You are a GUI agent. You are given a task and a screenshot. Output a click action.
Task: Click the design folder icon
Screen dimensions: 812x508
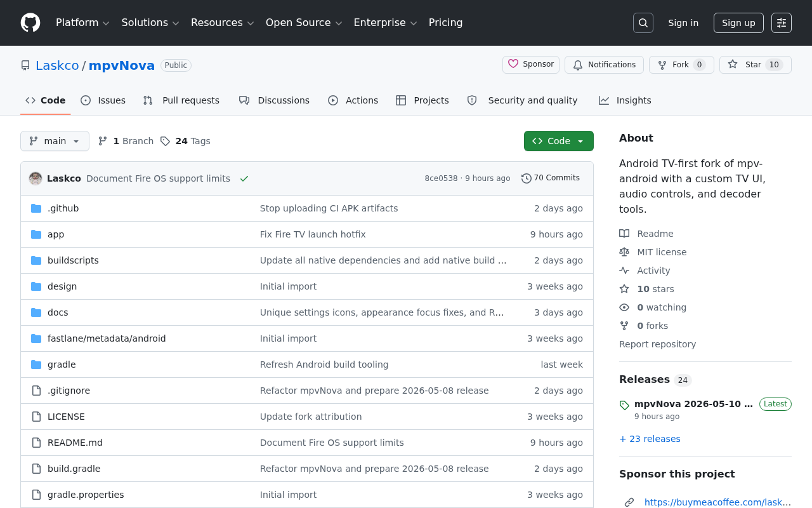tap(36, 286)
